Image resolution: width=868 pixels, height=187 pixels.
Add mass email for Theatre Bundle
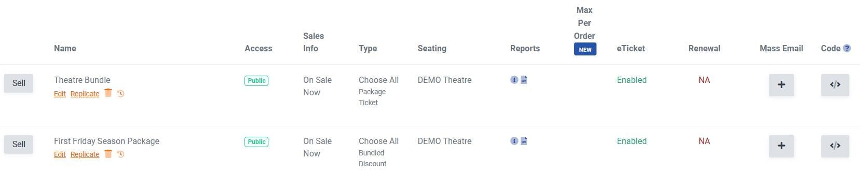pos(781,85)
